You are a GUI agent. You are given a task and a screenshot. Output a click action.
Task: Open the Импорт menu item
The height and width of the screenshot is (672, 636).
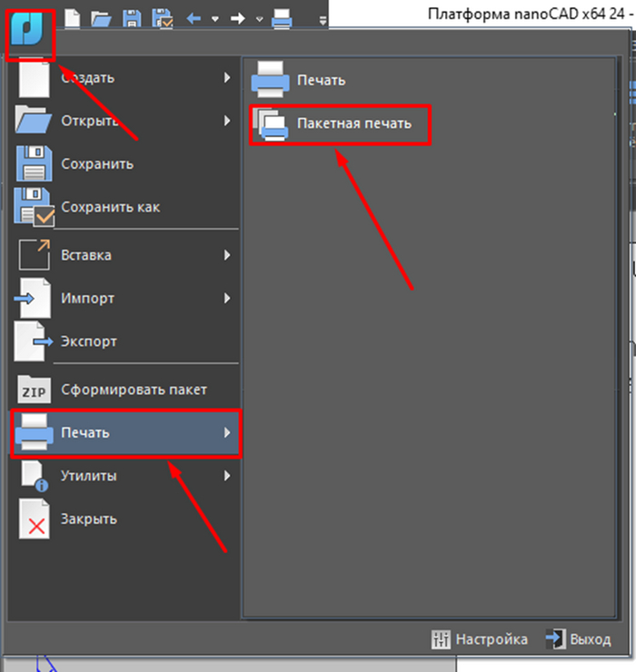(x=124, y=298)
